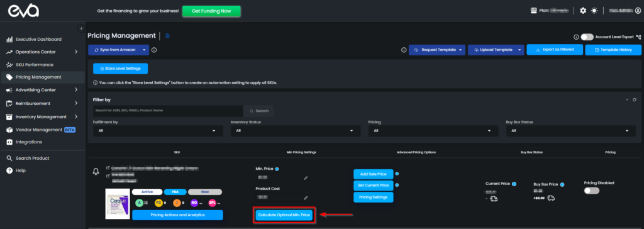Click Store Level Settings button
Viewport: 644px width, 229px height.
[x=120, y=68]
